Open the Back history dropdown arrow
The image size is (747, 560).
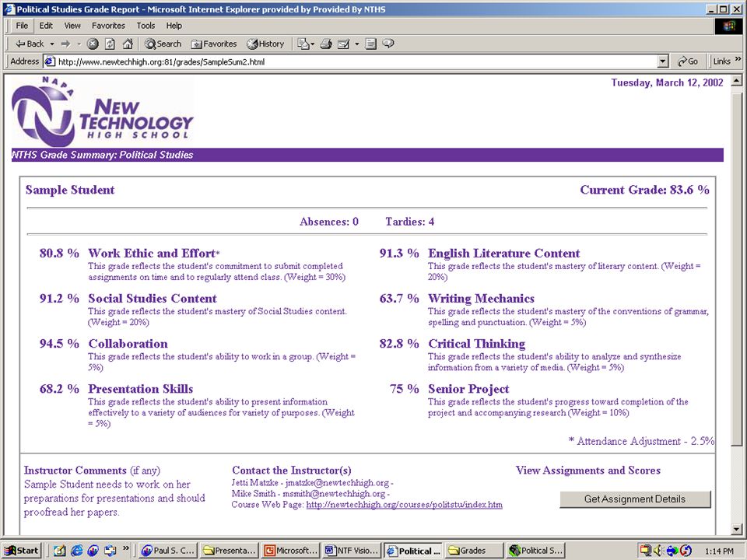52,44
